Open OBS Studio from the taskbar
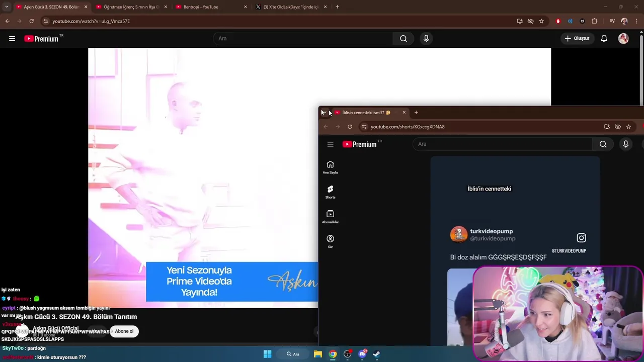The image size is (644, 362). (347, 354)
